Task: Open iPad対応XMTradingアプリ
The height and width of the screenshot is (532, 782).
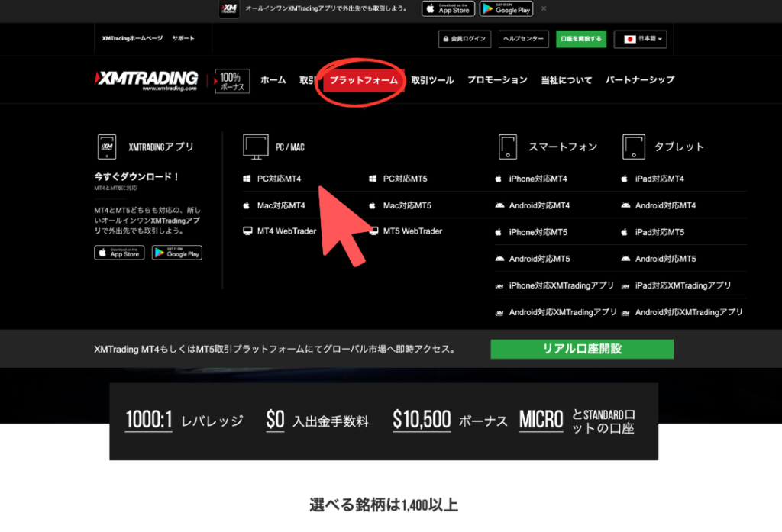Action: coord(683,285)
